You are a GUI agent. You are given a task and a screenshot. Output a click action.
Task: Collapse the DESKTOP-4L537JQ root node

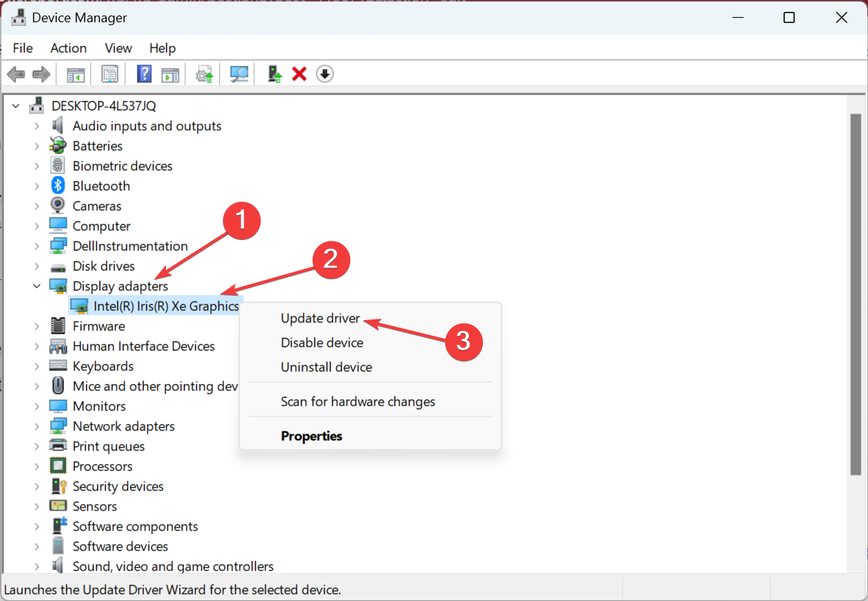16,105
